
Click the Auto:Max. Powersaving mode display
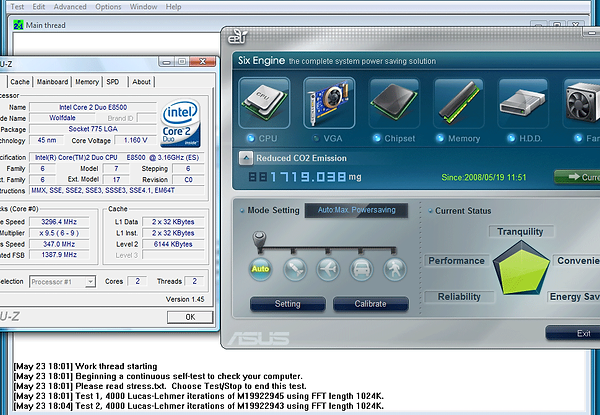point(356,210)
